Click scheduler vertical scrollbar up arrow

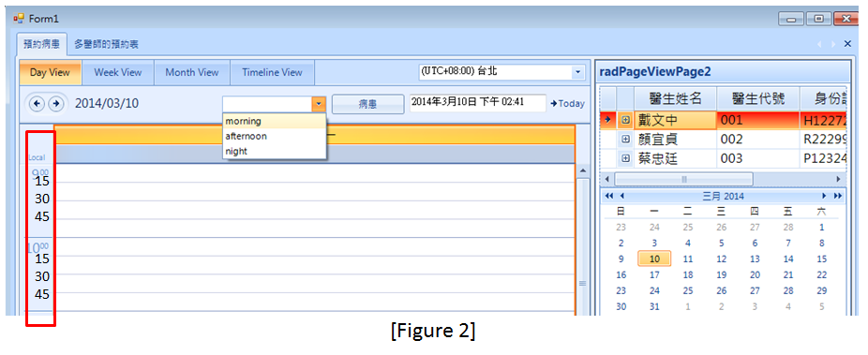pyautogui.click(x=582, y=170)
